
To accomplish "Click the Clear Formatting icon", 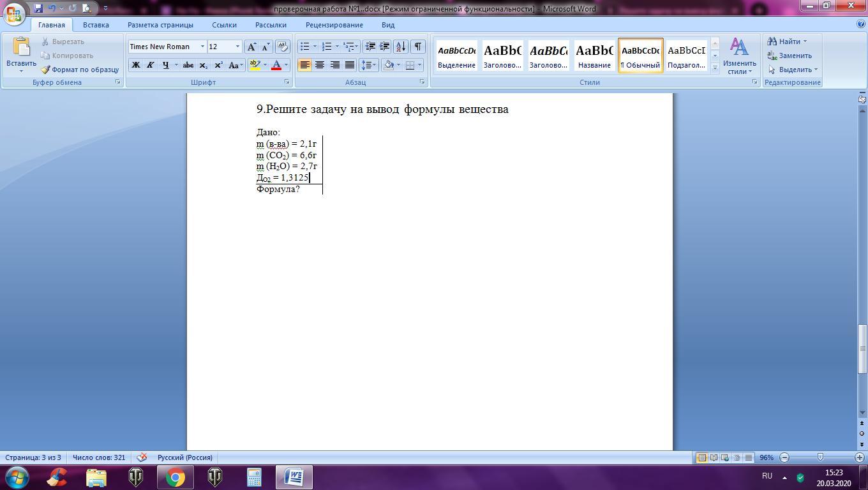I will pyautogui.click(x=282, y=47).
